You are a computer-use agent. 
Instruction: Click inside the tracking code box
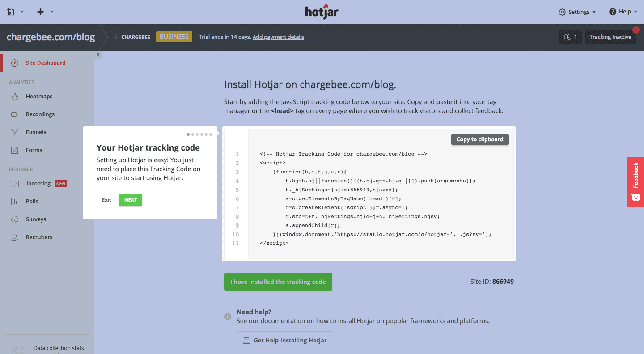point(369,194)
